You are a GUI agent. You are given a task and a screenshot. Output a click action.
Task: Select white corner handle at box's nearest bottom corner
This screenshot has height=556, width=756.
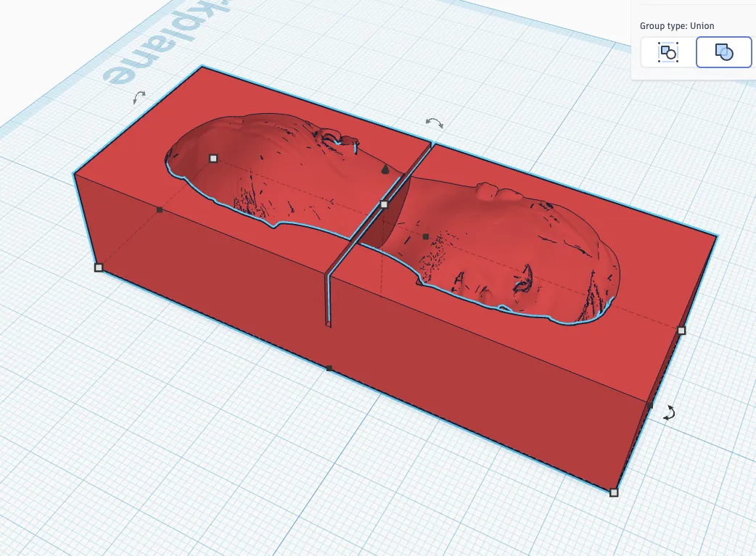pyautogui.click(x=614, y=492)
